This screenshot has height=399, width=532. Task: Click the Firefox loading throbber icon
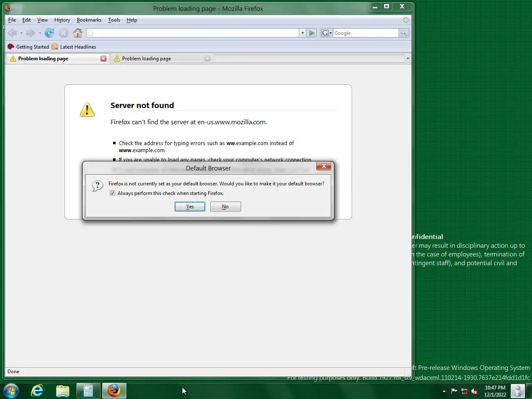406,20
